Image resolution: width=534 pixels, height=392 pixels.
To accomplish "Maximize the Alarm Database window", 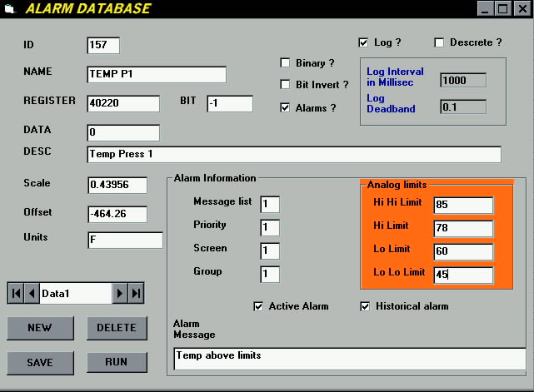I will click(x=502, y=8).
